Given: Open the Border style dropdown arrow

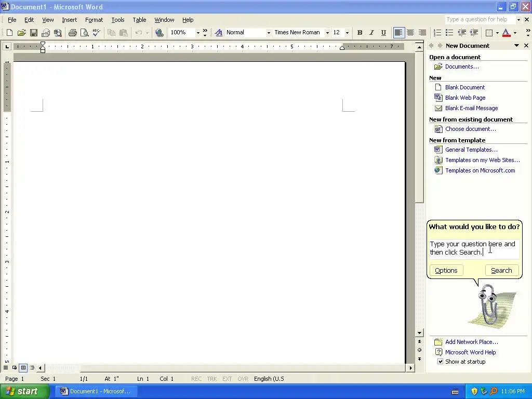Looking at the screenshot, I should (x=497, y=33).
